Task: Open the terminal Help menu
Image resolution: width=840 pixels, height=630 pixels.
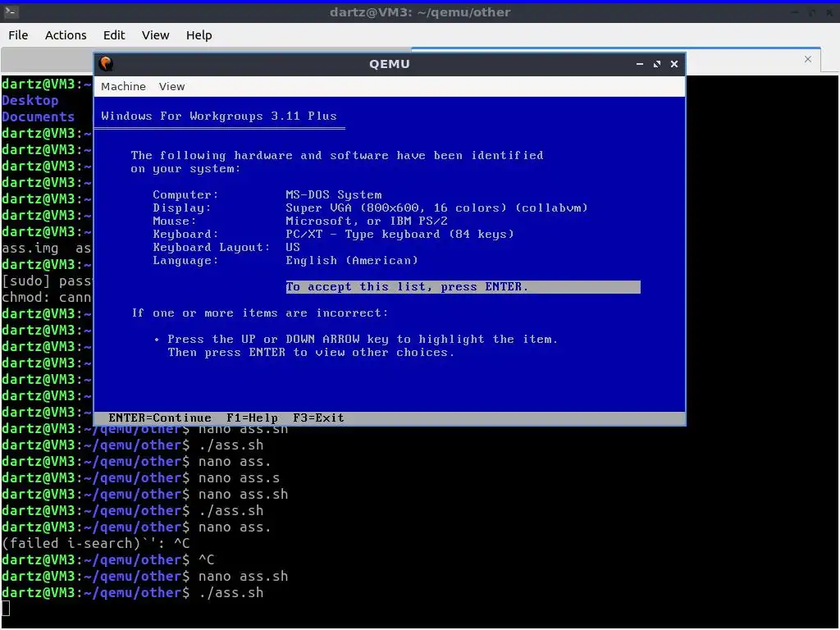Action: click(199, 35)
